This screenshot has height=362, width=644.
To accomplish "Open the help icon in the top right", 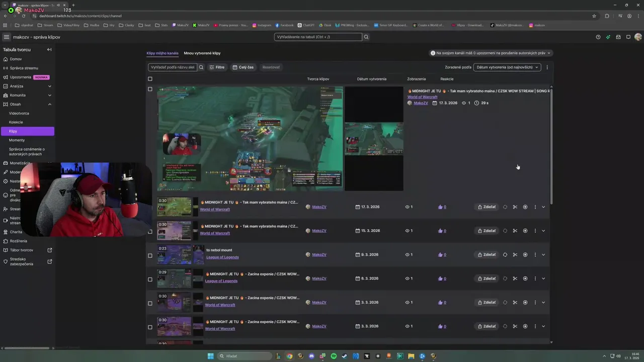I will click(x=598, y=37).
